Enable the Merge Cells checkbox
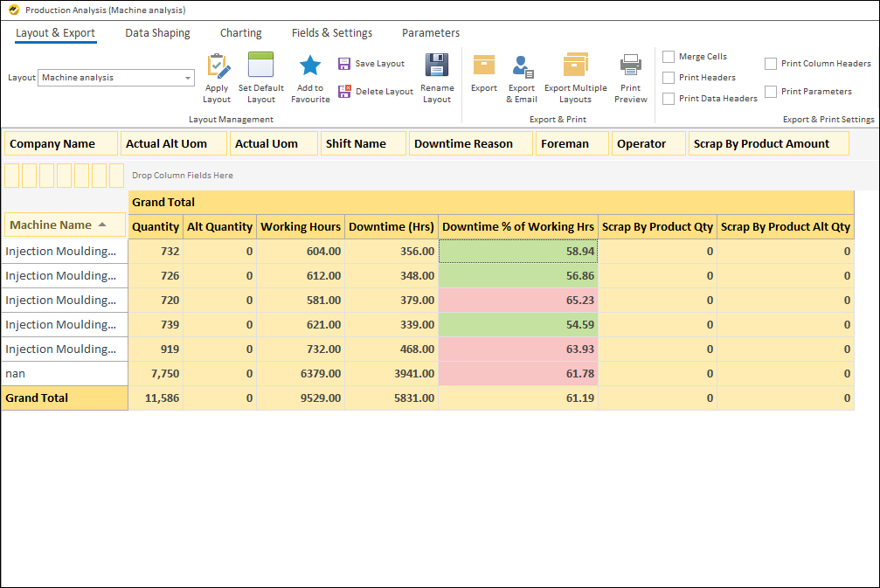 [x=669, y=57]
